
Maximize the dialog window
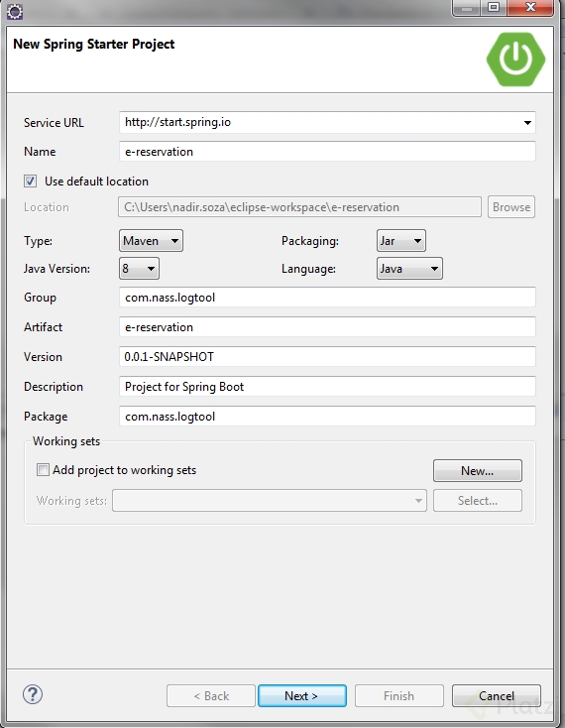(x=494, y=8)
